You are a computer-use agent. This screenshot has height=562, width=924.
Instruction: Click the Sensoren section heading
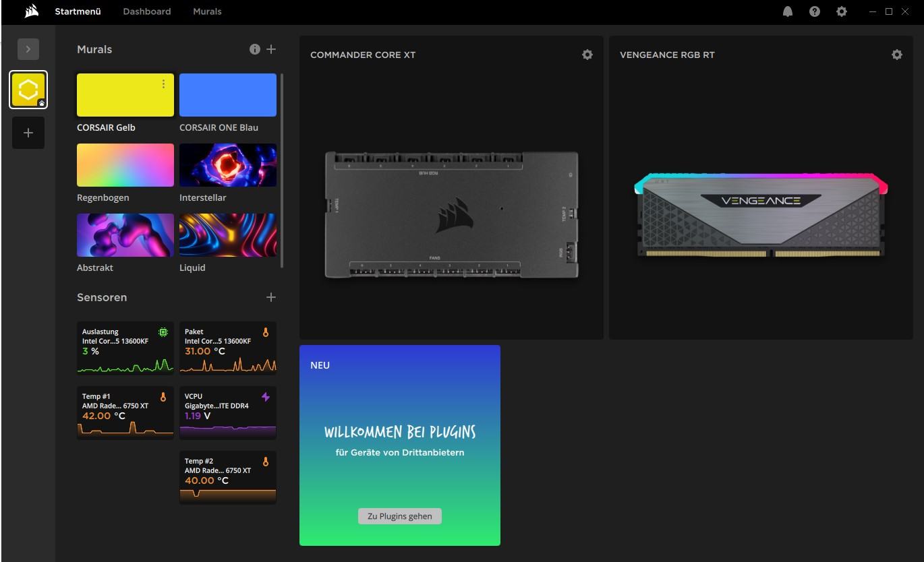click(x=102, y=297)
